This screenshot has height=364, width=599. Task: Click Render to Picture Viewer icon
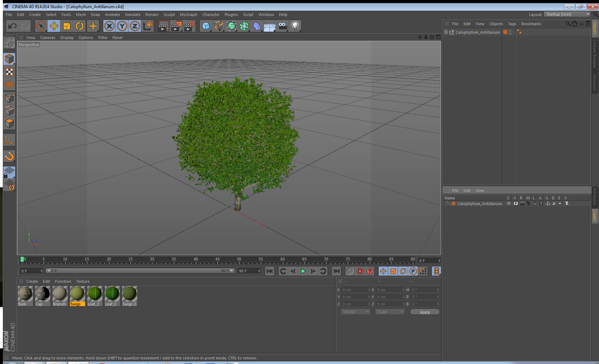tap(176, 26)
